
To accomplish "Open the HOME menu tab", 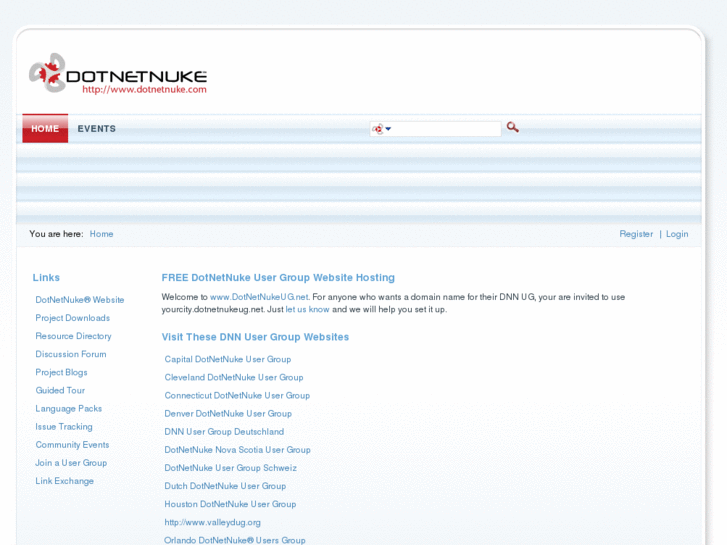I will click(45, 128).
